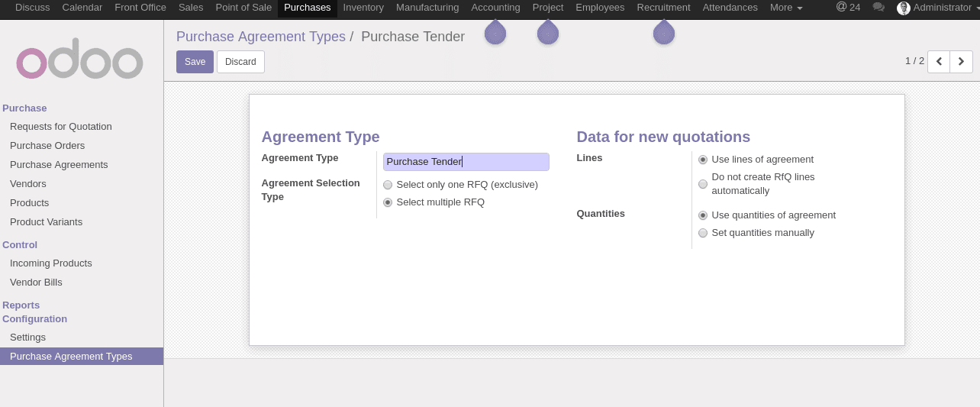980x407 pixels.
Task: Open the Purchases menu
Action: pos(308,8)
